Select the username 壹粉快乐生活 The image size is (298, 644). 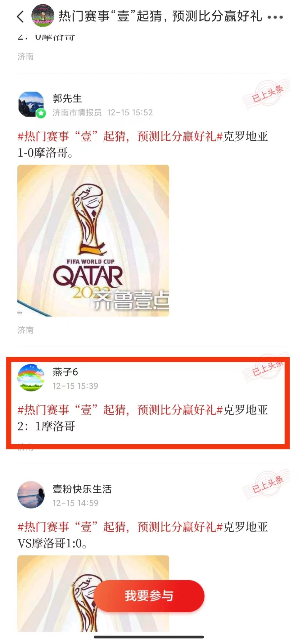(x=82, y=489)
